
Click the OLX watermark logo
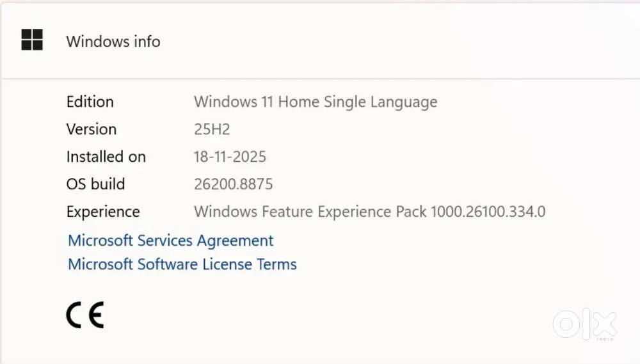point(585,324)
